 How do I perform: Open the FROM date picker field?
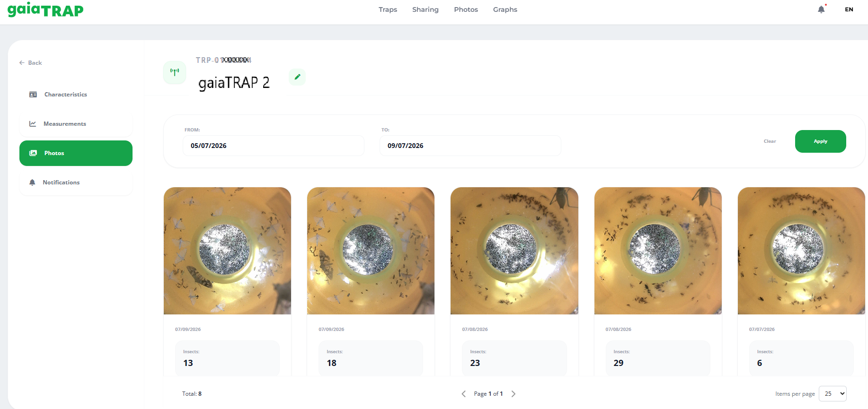pyautogui.click(x=274, y=146)
